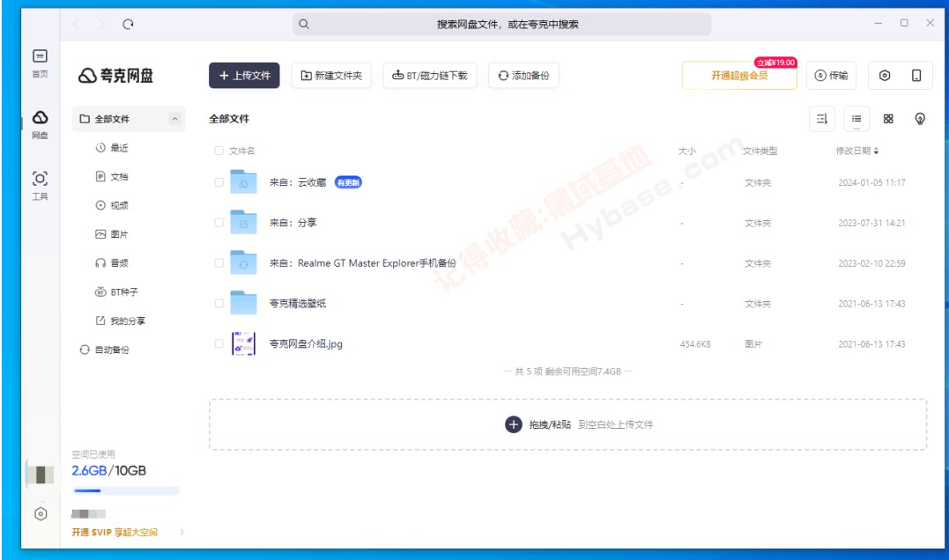Open the sort options icon

pyautogui.click(x=822, y=119)
